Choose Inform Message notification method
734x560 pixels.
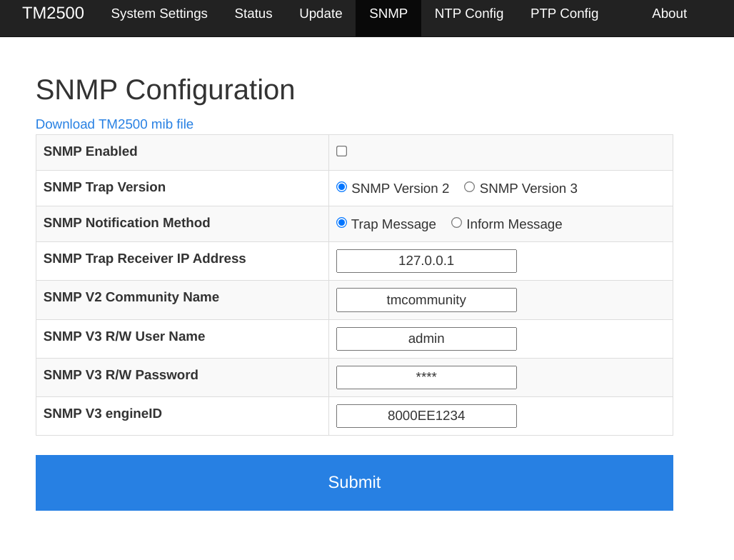[456, 223]
